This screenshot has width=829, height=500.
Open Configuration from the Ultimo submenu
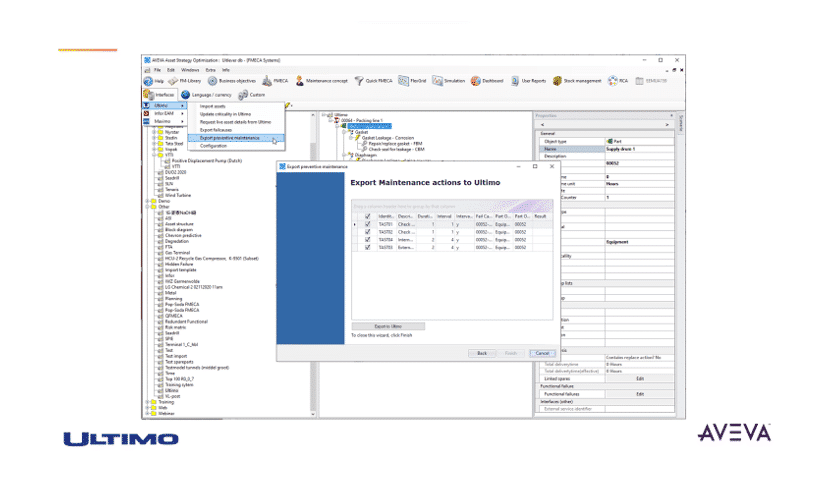pyautogui.click(x=236, y=146)
